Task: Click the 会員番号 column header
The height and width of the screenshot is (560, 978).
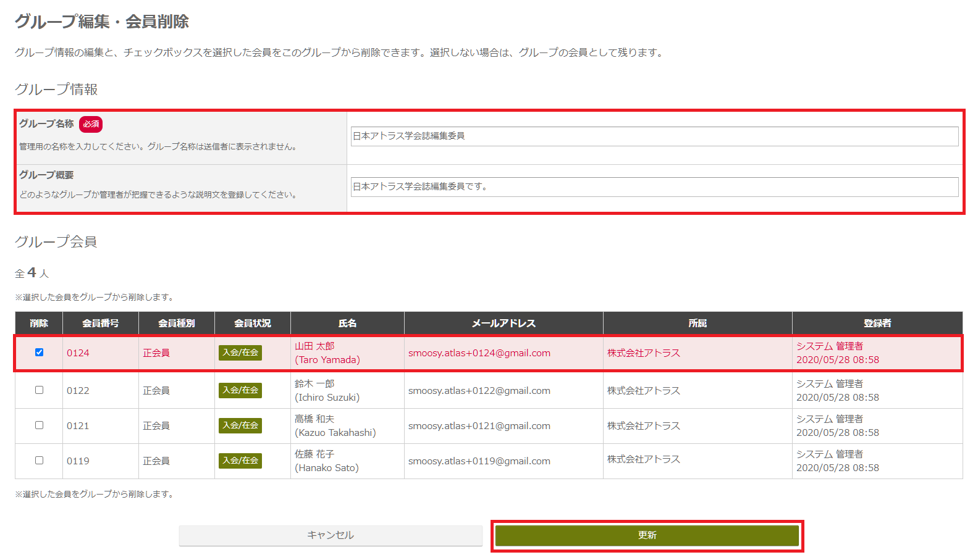Action: click(101, 323)
